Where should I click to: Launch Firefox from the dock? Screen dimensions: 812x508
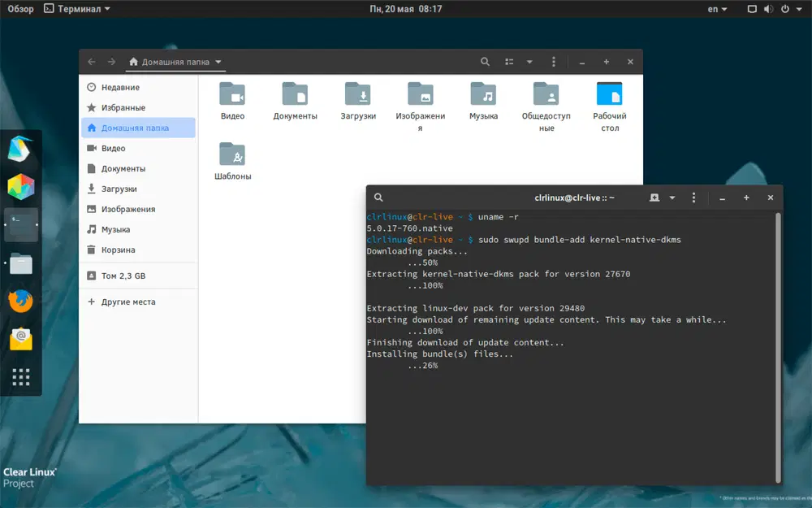point(20,301)
